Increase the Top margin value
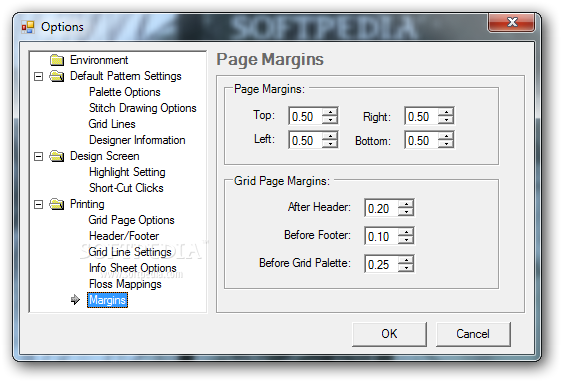The height and width of the screenshot is (382, 562). coord(330,111)
